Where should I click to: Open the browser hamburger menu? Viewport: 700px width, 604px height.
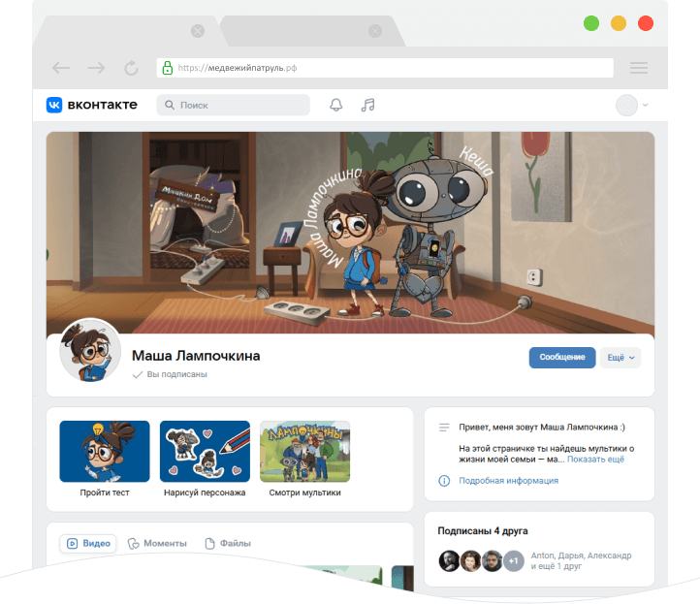tap(639, 68)
